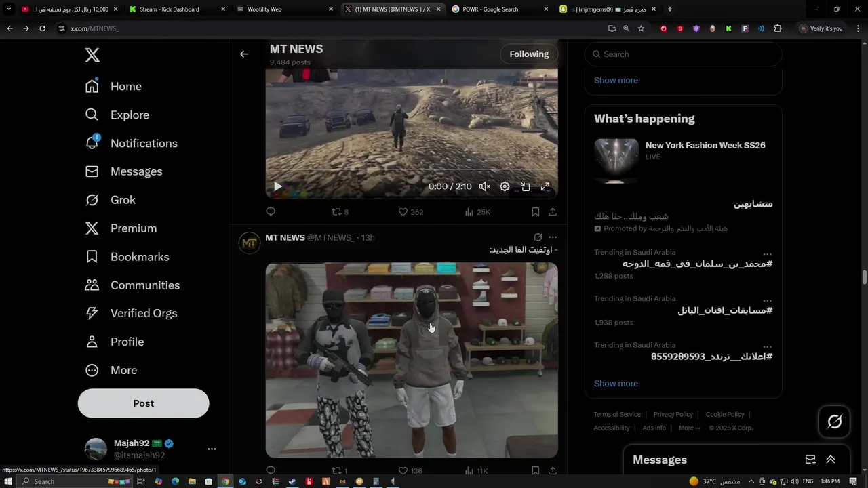The image size is (868, 488).
Task: Bookmark the post with 25K views
Action: [x=535, y=212]
